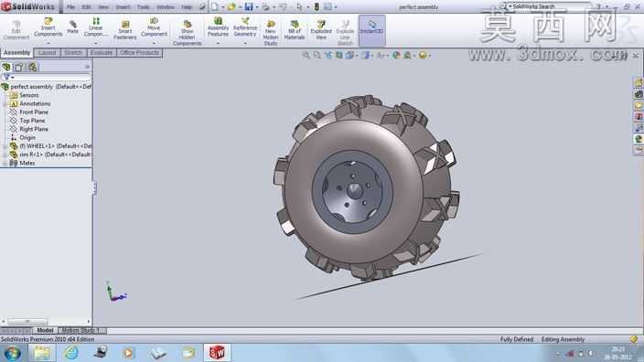Viewport: 644px width, 362px height.
Task: Expand the rim R<1> component node
Action: 5,154
